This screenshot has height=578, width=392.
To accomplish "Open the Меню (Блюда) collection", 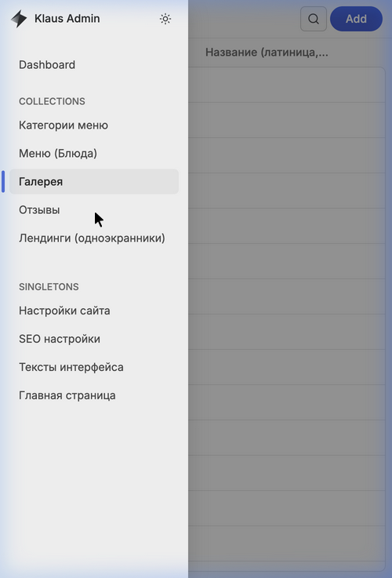I will point(58,154).
